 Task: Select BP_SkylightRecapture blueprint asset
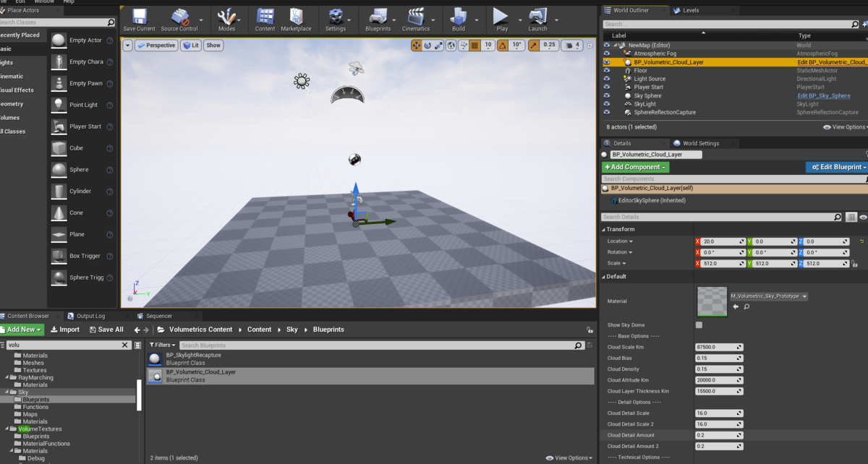370,359
